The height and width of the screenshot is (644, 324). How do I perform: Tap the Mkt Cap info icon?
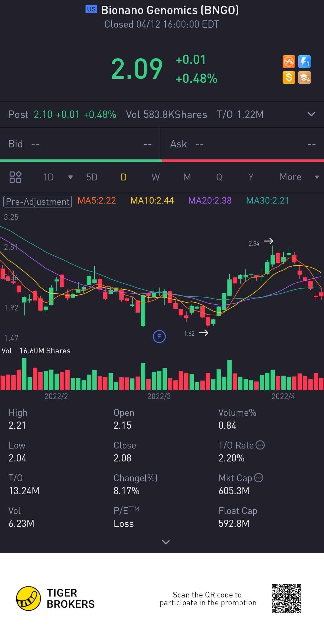259,478
